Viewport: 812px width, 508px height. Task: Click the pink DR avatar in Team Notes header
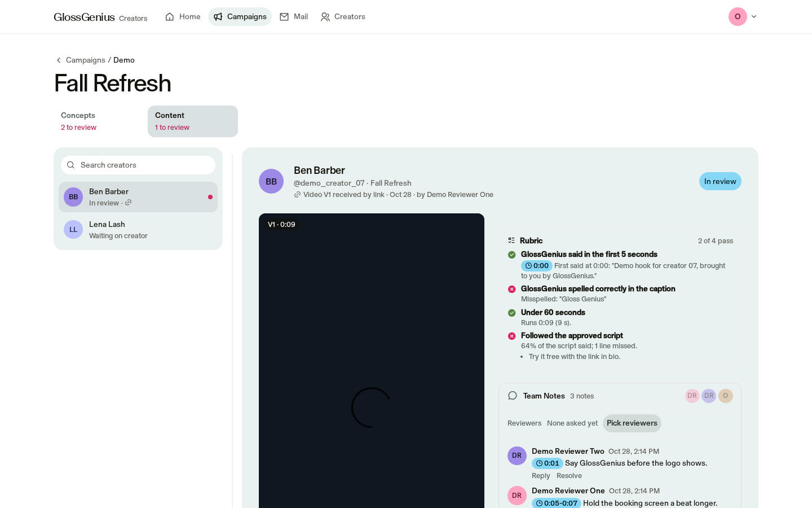pos(692,396)
